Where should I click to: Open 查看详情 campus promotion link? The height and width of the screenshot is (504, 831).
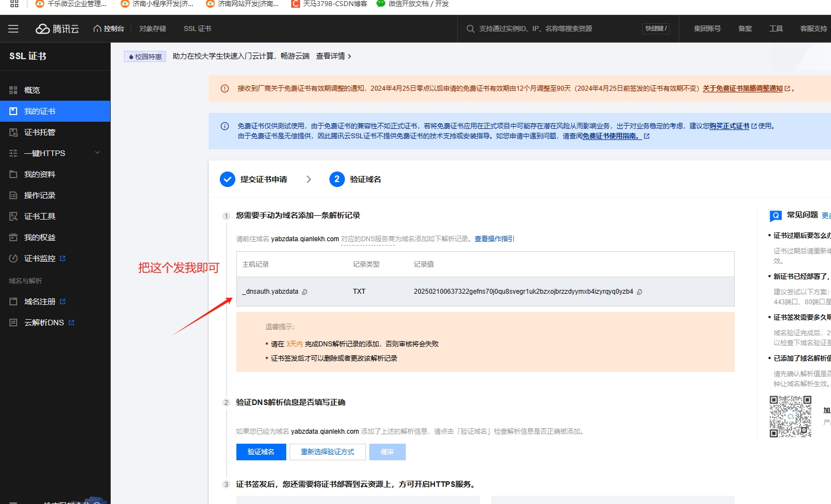coord(333,56)
